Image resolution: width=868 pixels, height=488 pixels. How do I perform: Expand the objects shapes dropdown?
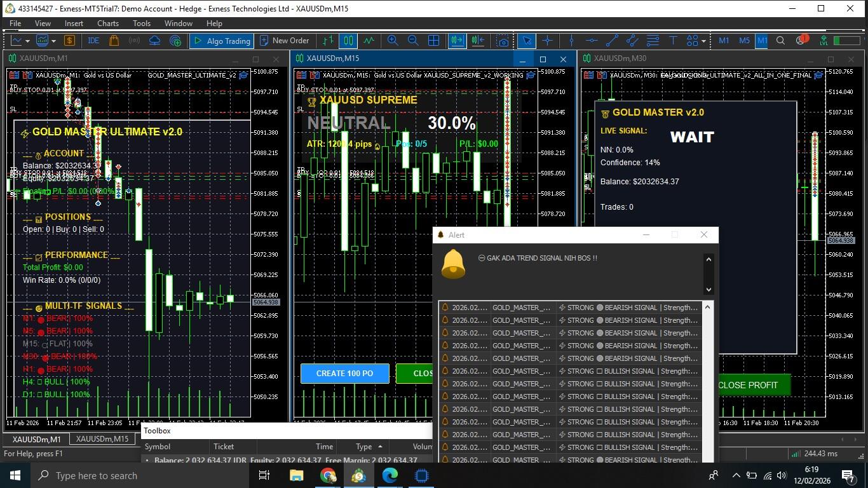(x=703, y=41)
